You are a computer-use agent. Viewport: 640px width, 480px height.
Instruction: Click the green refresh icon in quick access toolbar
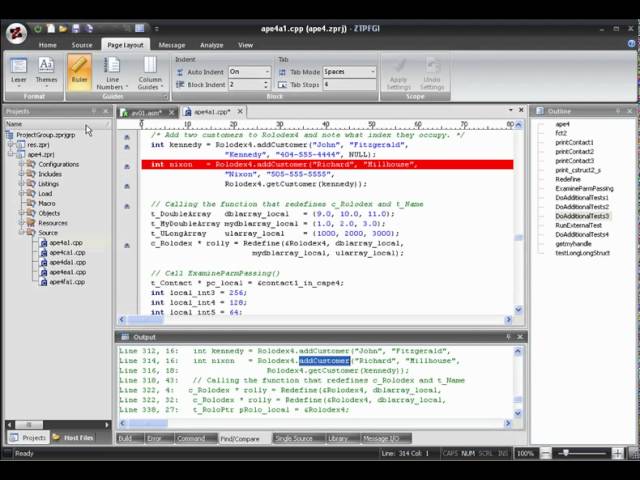pyautogui.click(x=38, y=29)
